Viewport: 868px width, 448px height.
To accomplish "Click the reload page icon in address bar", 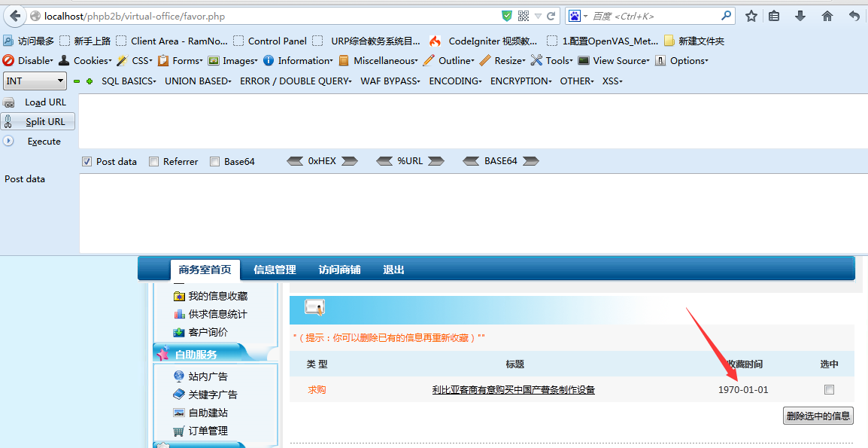I will 551,16.
